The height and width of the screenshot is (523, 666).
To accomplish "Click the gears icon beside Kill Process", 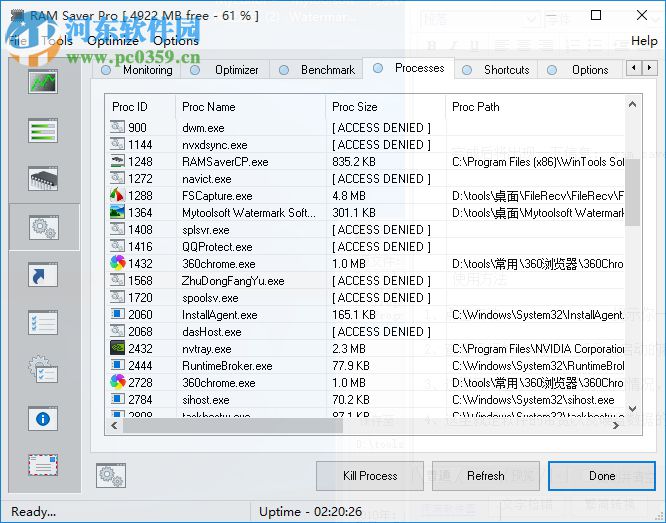I will (111, 475).
